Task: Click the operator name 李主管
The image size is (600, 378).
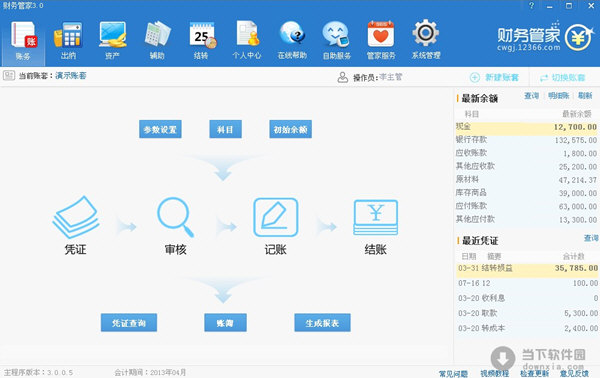Action: pyautogui.click(x=391, y=77)
